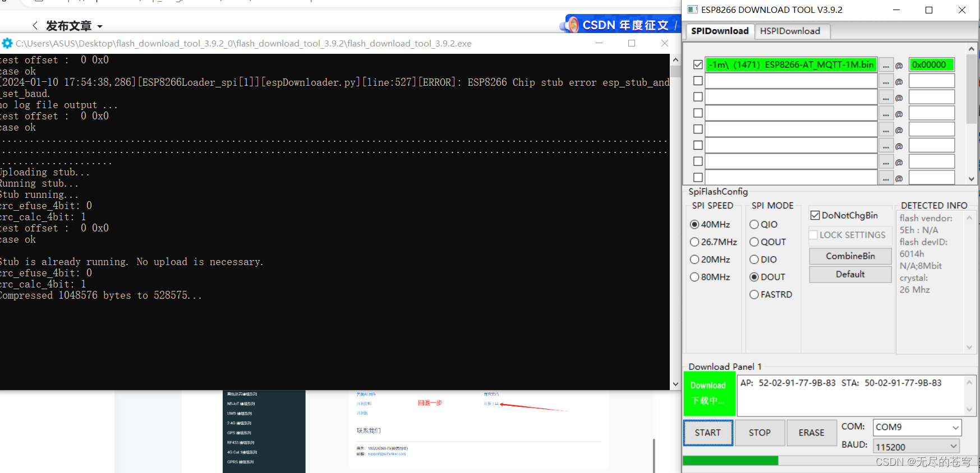Open the BAUD rate dropdown showing 115200

916,447
